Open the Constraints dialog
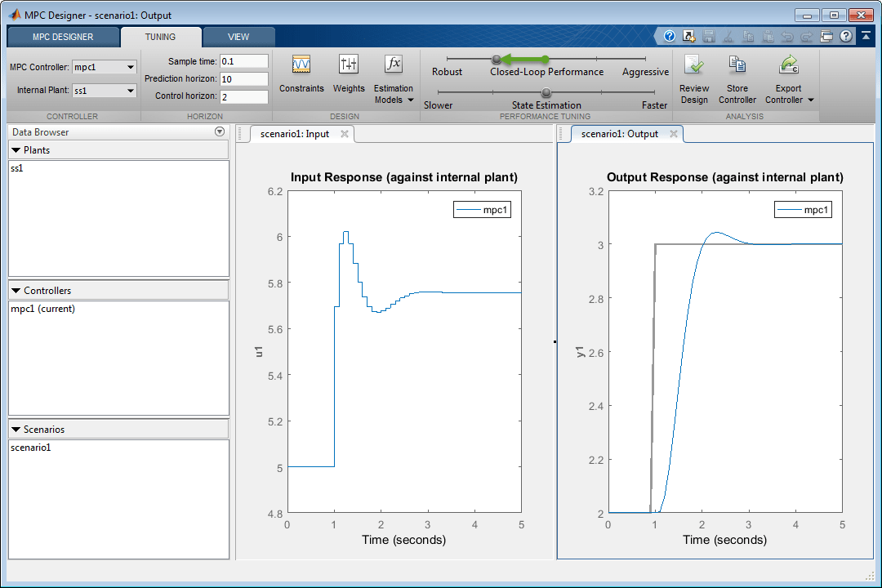Screen dimensions: 882x588 pyautogui.click(x=301, y=73)
